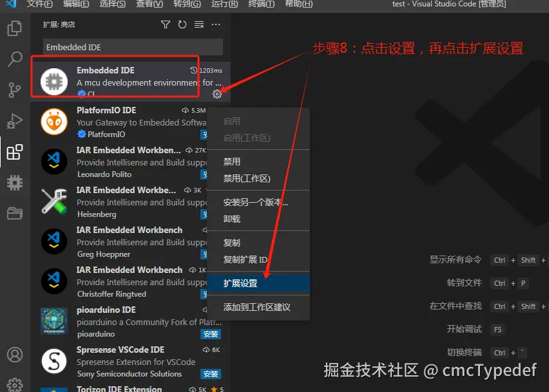Open the Search view
Screen dimensions: 549x392
tap(14, 59)
